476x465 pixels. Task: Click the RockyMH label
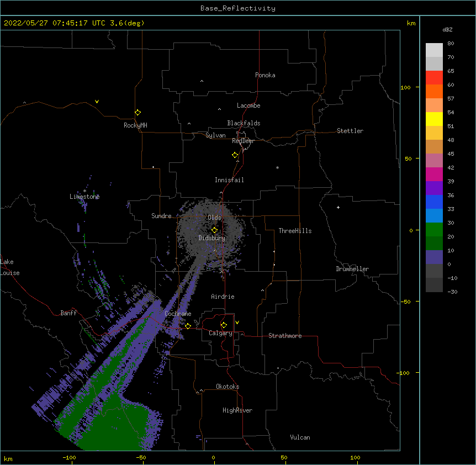pyautogui.click(x=135, y=125)
